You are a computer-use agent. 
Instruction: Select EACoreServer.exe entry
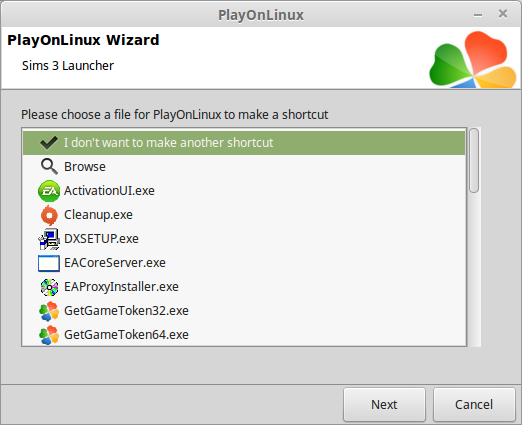point(244,263)
